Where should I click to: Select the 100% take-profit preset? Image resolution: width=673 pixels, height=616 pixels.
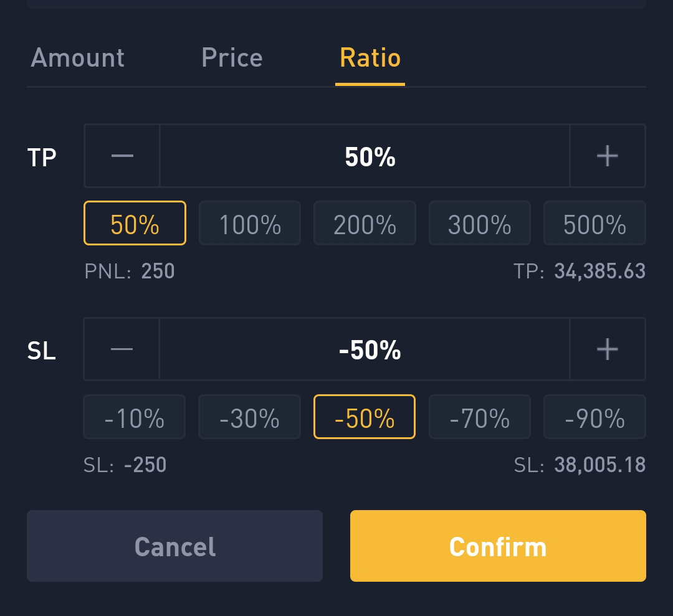click(250, 223)
